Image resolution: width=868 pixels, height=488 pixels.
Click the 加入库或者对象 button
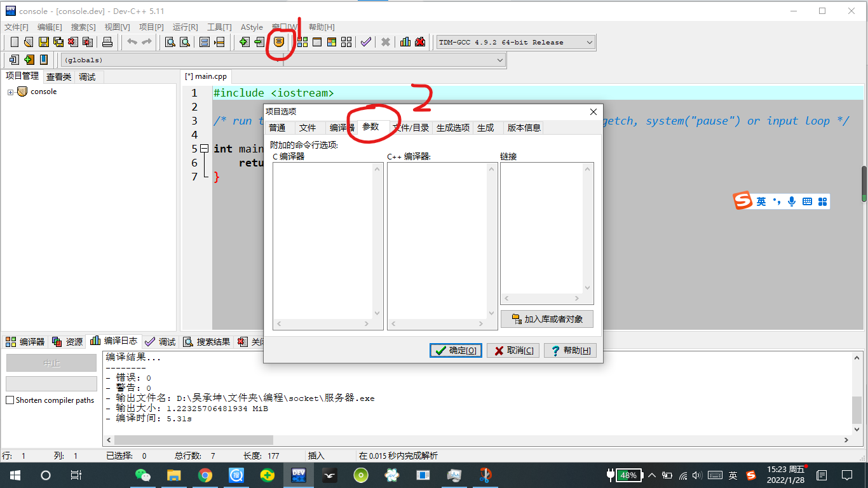click(x=546, y=318)
